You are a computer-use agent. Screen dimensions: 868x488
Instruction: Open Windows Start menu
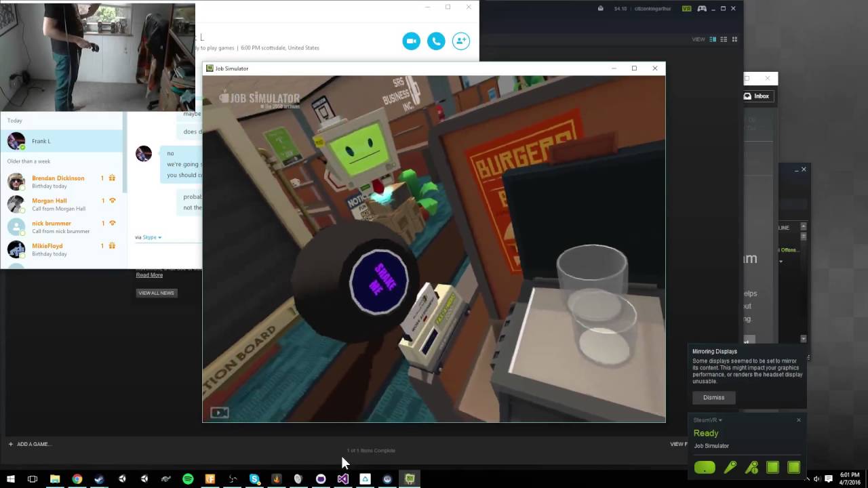(x=10, y=479)
